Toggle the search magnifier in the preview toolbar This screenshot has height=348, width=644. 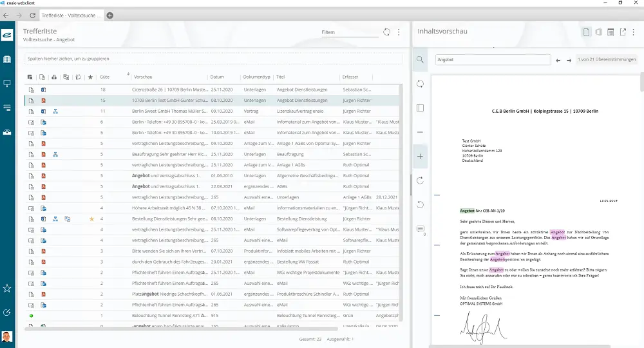[x=420, y=59]
